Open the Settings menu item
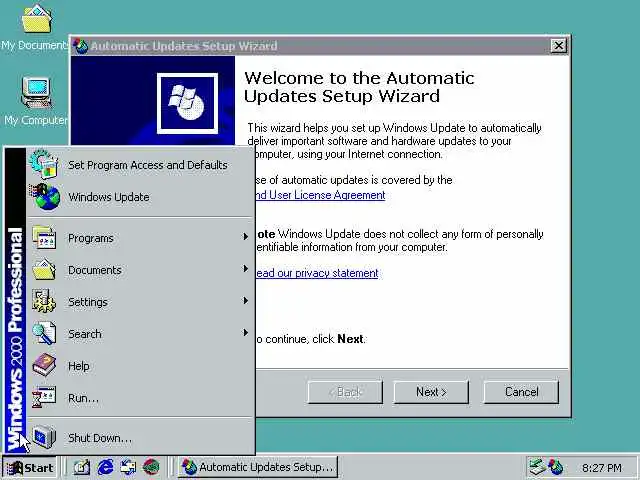The image size is (640, 480). coord(140,302)
